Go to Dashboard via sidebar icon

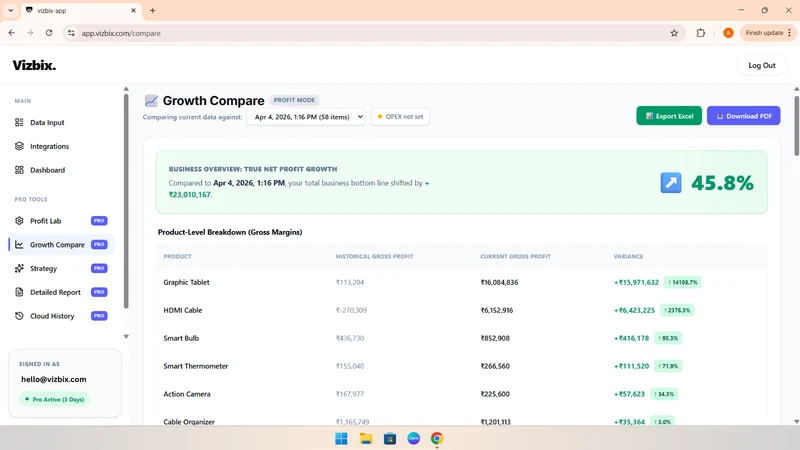click(19, 170)
